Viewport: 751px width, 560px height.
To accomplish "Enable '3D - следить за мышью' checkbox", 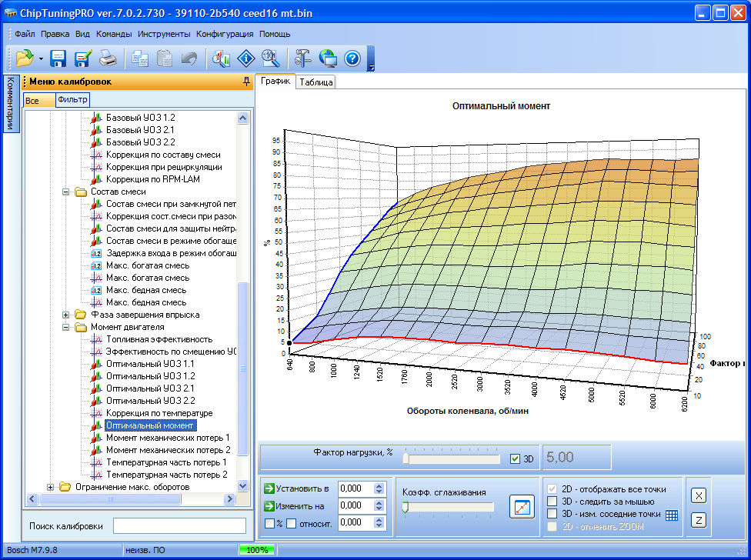I will (x=552, y=502).
